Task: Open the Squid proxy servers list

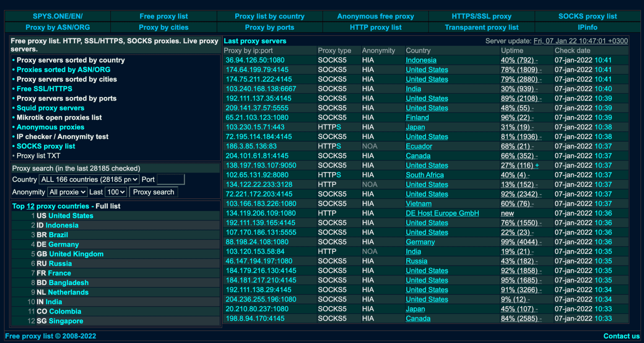Action: 50,108
